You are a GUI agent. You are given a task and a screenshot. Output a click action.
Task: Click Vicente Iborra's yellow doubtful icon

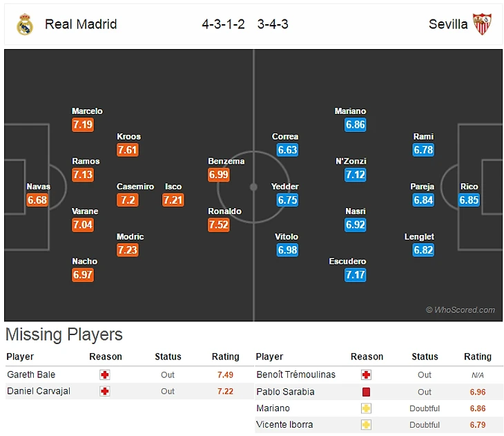367,425
